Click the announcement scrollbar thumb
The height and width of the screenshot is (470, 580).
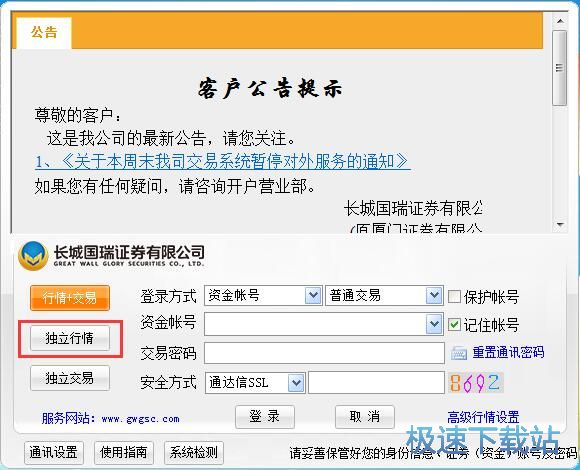coord(560,68)
